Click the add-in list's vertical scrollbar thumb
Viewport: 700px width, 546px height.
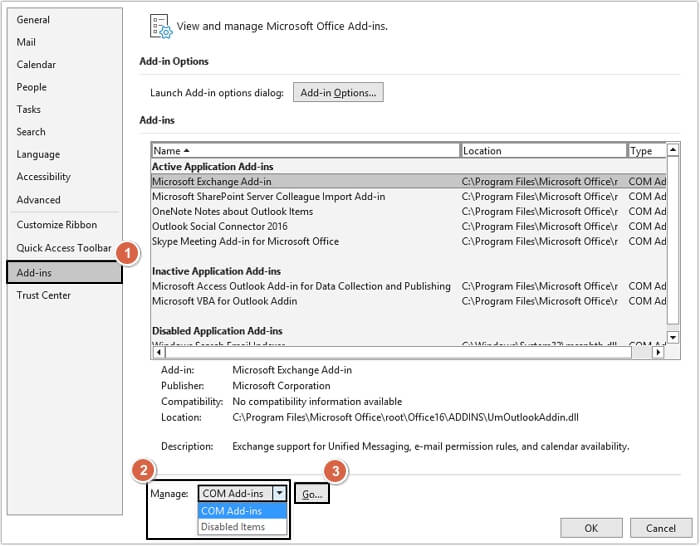[673, 240]
